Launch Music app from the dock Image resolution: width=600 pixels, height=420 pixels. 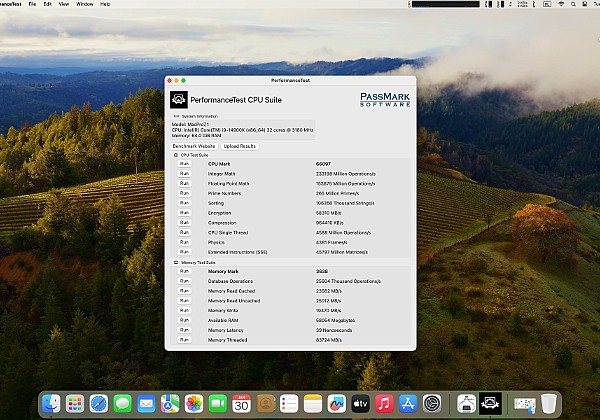coord(384,404)
